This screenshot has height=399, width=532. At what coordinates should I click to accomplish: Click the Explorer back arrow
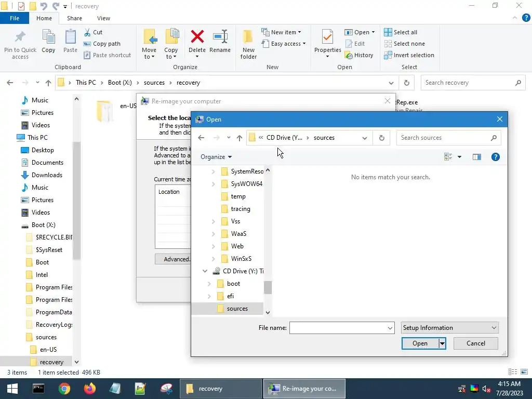pos(10,83)
